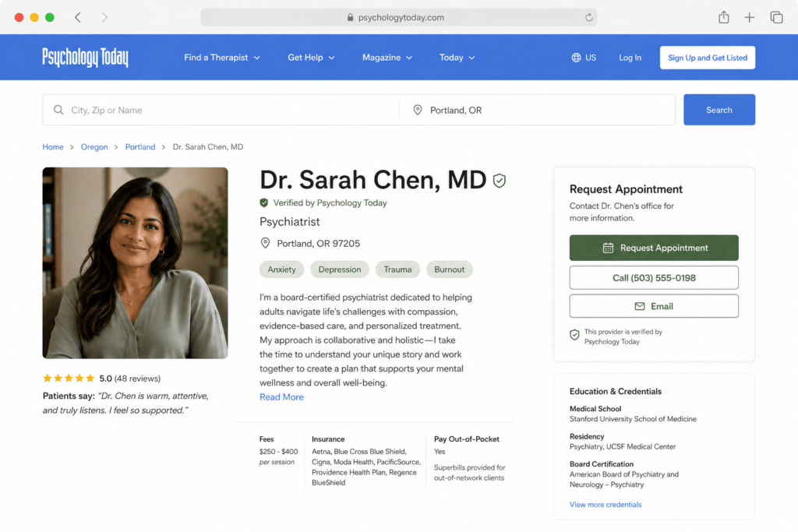Select the Anxiety specialty tag

pyautogui.click(x=281, y=270)
